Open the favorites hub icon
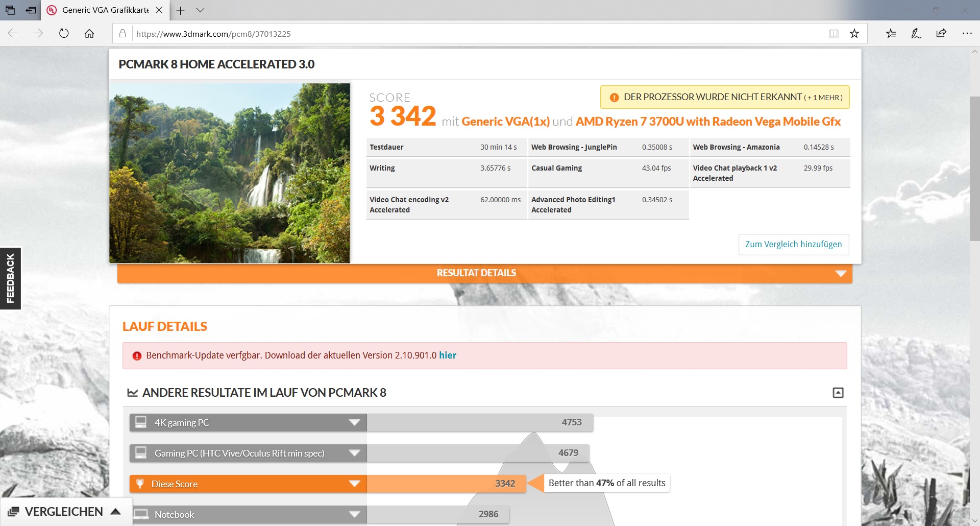Image resolution: width=980 pixels, height=526 pixels. (891, 34)
